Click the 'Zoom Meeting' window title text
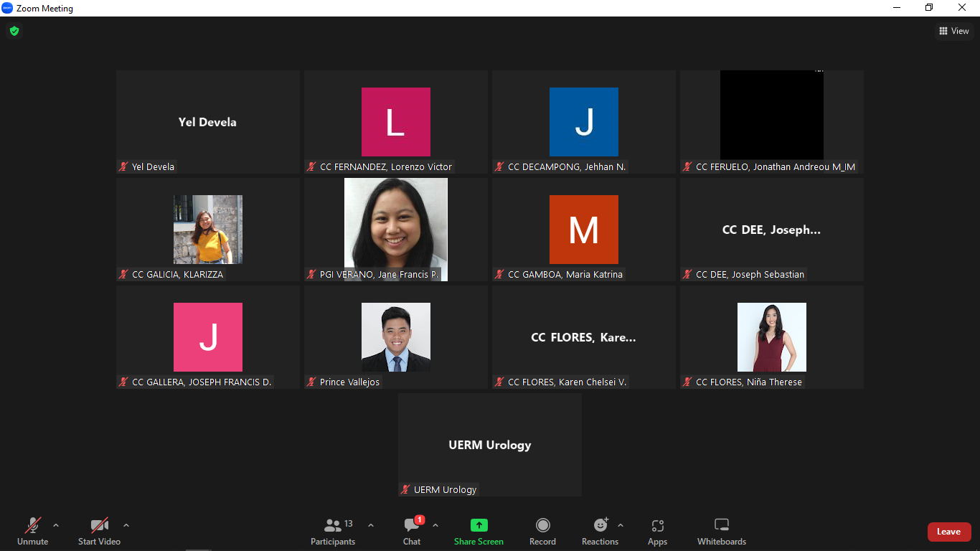The image size is (980, 551). coord(45,9)
